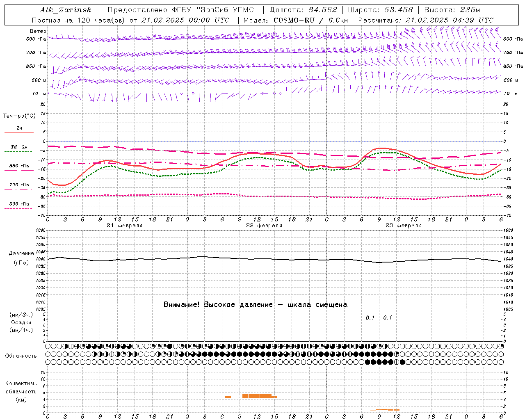Click the latitude value 53.458
The height and width of the screenshot is (420, 525).
click(x=399, y=10)
